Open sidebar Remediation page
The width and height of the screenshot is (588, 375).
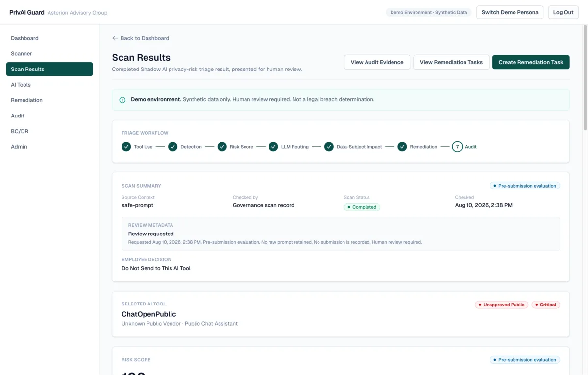(49, 100)
